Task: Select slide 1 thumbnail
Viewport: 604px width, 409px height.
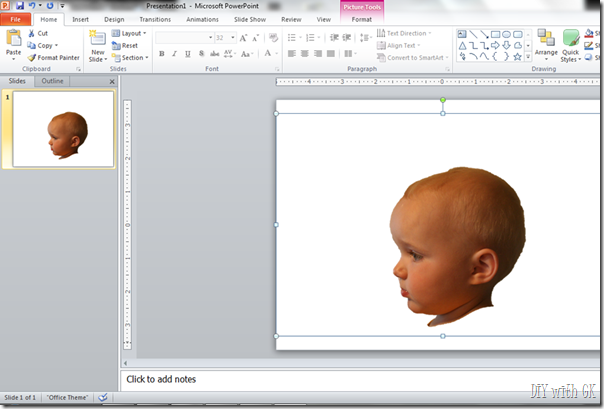Action: coord(64,129)
